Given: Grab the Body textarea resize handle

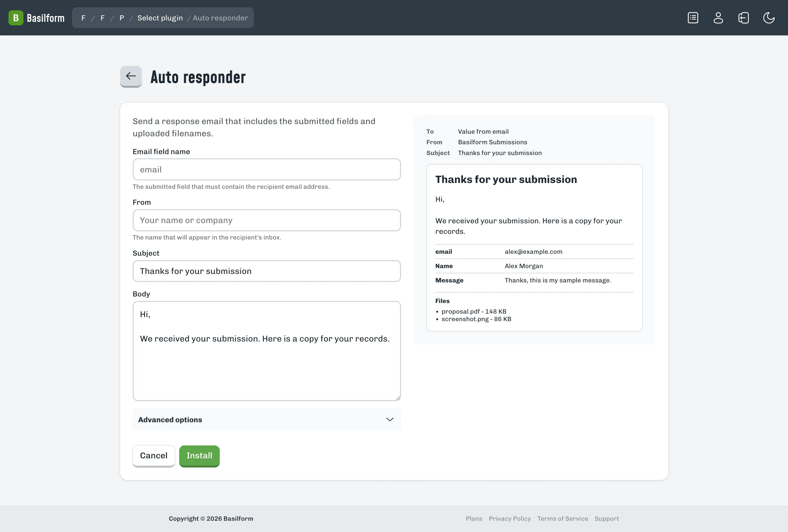Looking at the screenshot, I should click(398, 398).
